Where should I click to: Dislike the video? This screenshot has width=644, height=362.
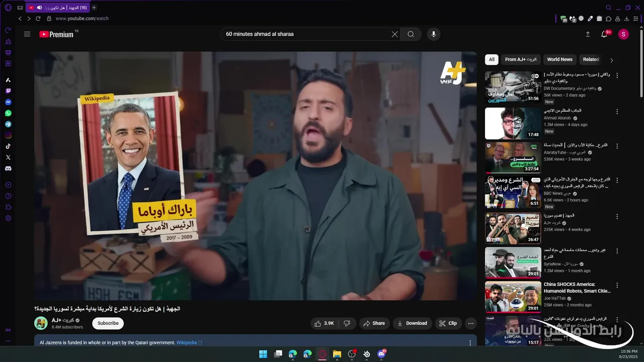[x=347, y=323]
